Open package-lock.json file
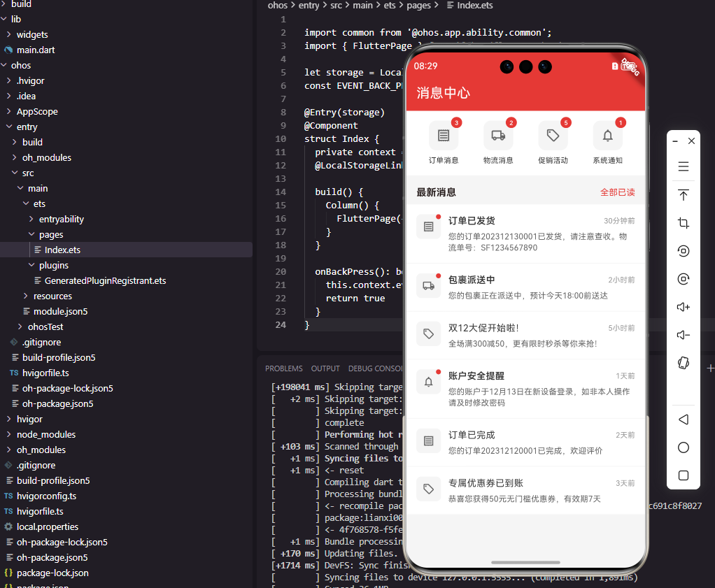 [52, 573]
